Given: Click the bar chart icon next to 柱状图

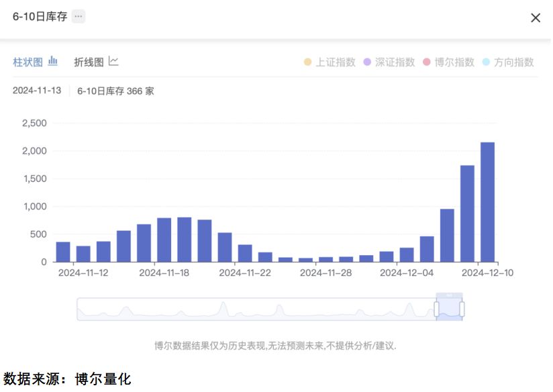Looking at the screenshot, I should pos(53,60).
